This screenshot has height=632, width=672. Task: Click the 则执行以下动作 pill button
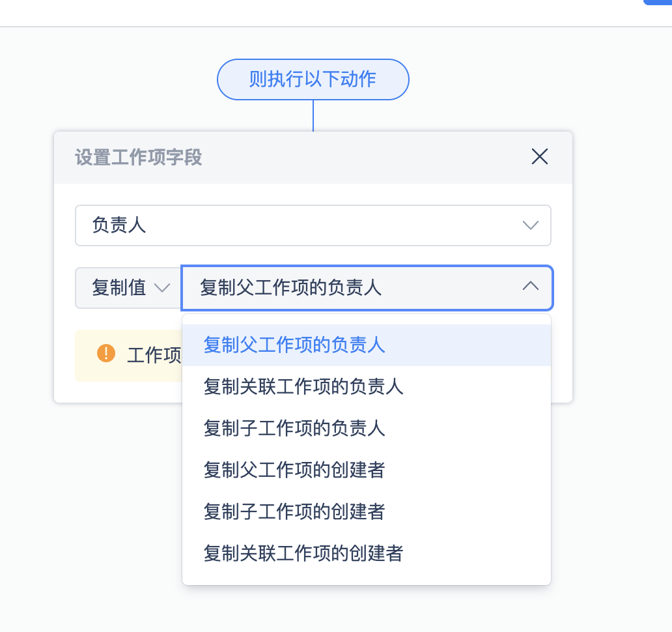click(313, 79)
